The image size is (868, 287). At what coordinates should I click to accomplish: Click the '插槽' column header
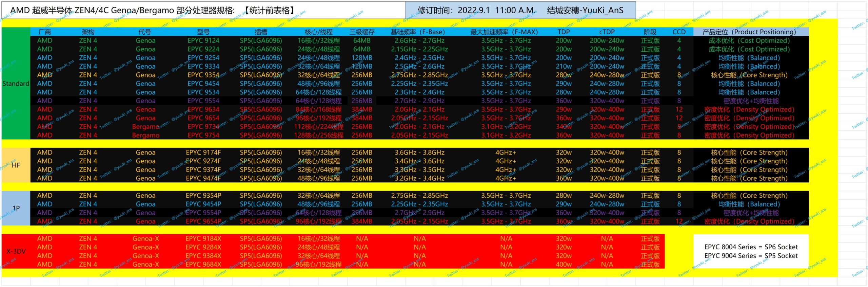tap(261, 32)
